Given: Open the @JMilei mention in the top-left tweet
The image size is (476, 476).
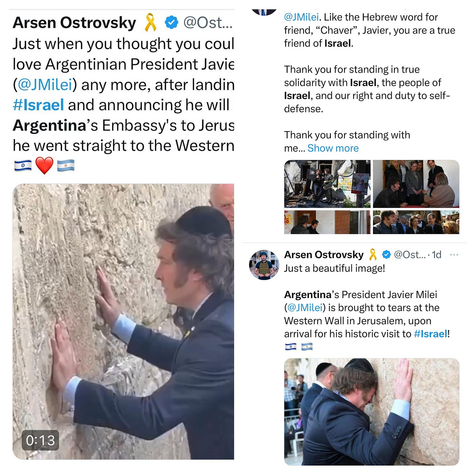Looking at the screenshot, I should click(x=45, y=85).
